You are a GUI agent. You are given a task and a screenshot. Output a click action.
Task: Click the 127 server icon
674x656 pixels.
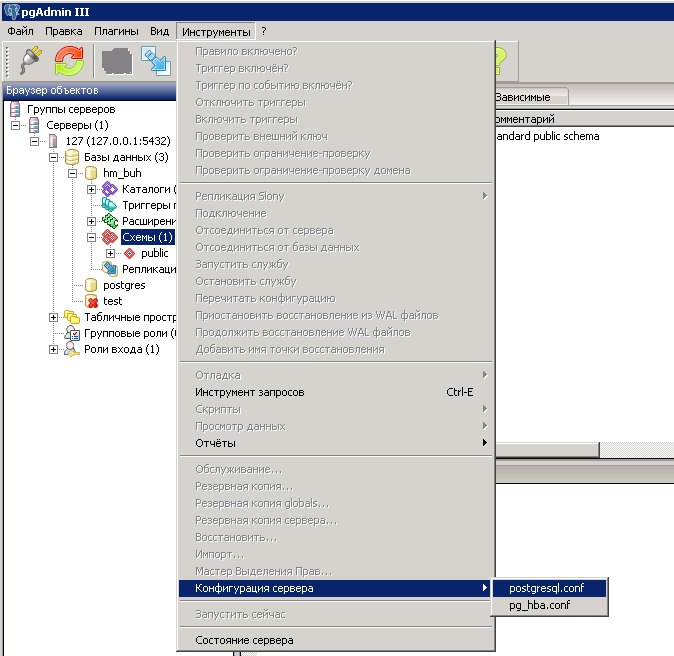click(x=53, y=141)
